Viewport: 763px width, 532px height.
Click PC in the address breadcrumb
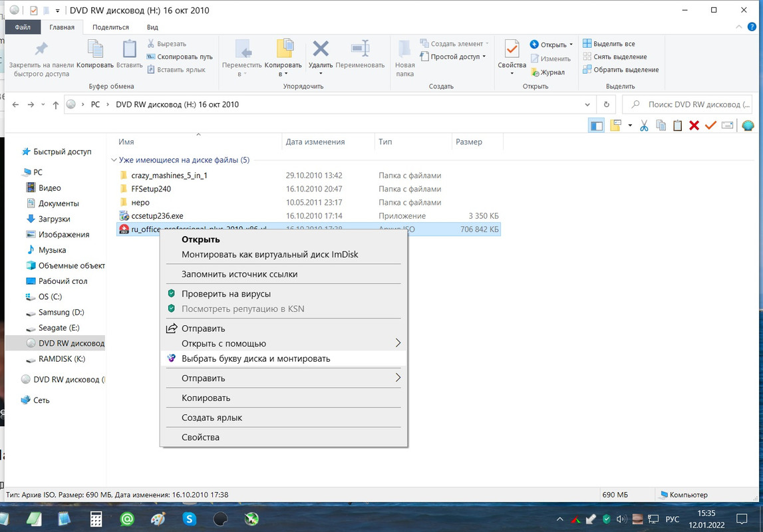[x=95, y=104]
